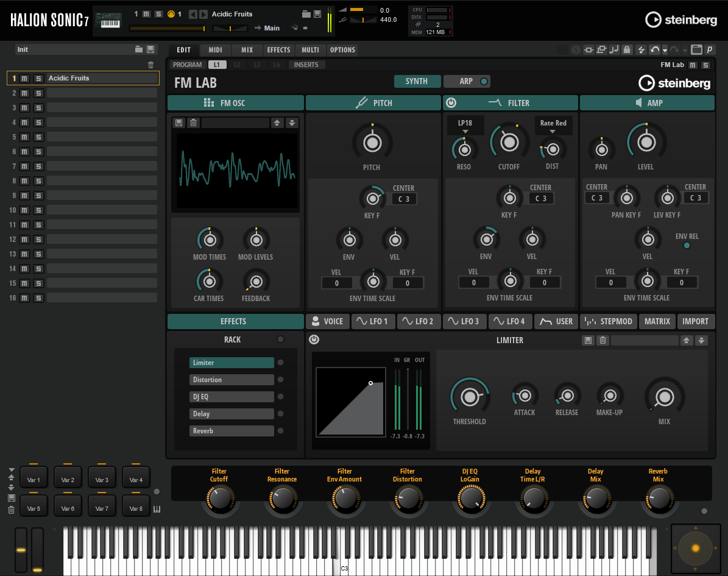Viewport: 728px width, 576px height.
Task: Toggle the Filter section power button
Action: tap(451, 102)
